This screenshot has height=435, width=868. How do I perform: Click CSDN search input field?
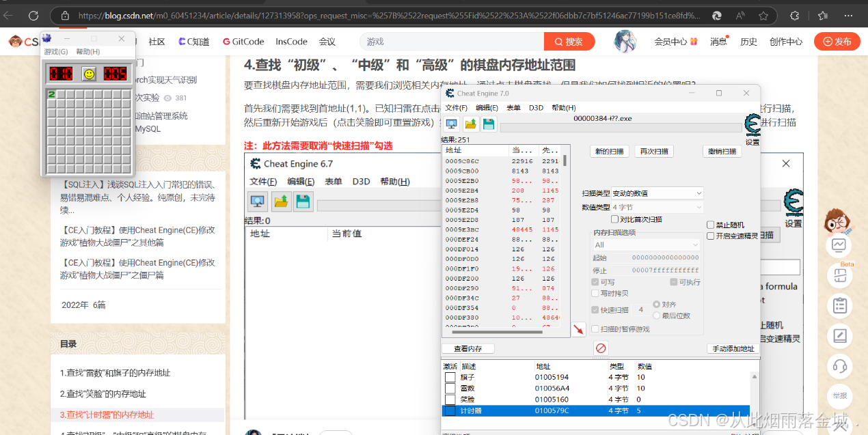(x=452, y=42)
